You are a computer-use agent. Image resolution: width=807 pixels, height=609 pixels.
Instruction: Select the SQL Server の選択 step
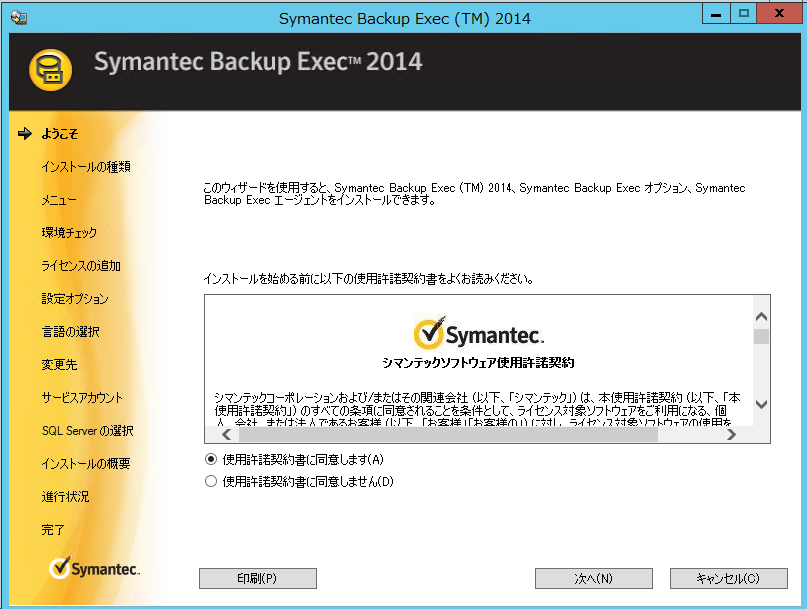click(87, 430)
